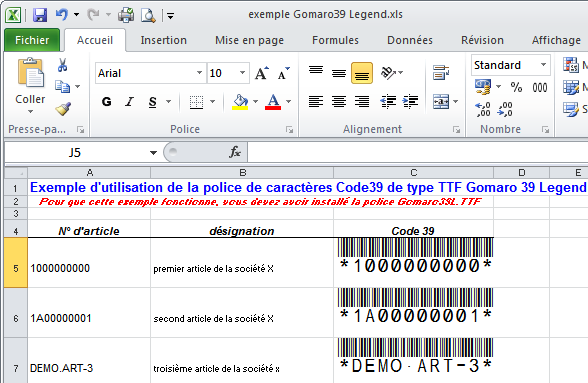Decrease decimal places

tap(505, 109)
